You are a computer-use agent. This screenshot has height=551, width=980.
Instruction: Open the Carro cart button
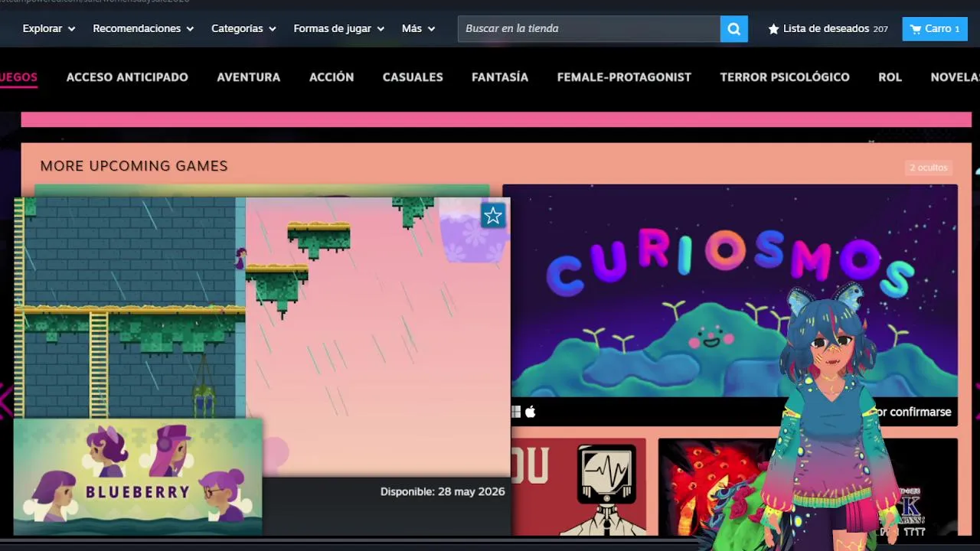935,28
